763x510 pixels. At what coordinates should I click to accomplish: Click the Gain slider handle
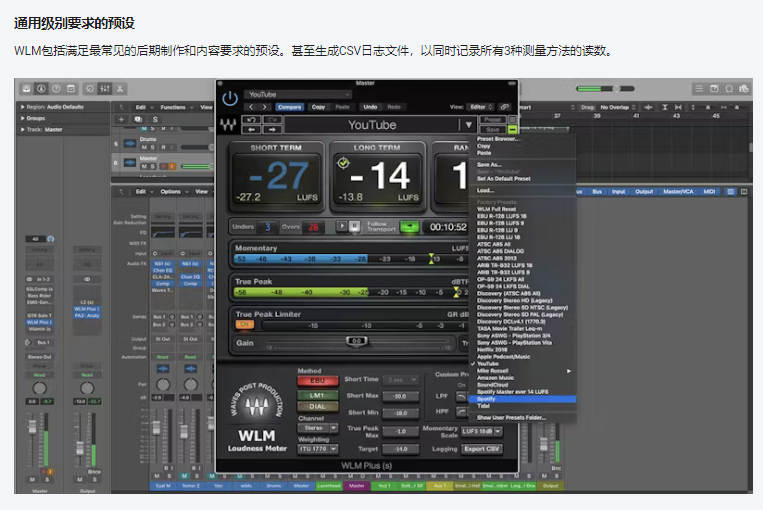click(x=357, y=341)
